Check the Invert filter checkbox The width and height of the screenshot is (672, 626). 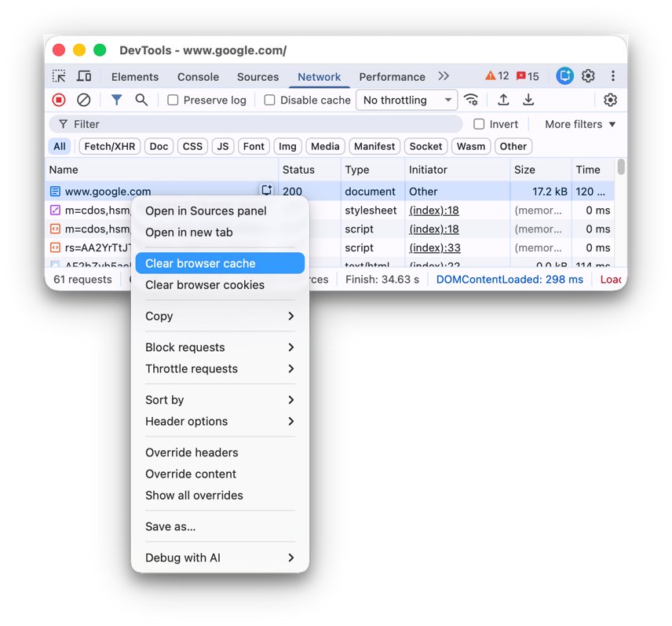point(479,124)
